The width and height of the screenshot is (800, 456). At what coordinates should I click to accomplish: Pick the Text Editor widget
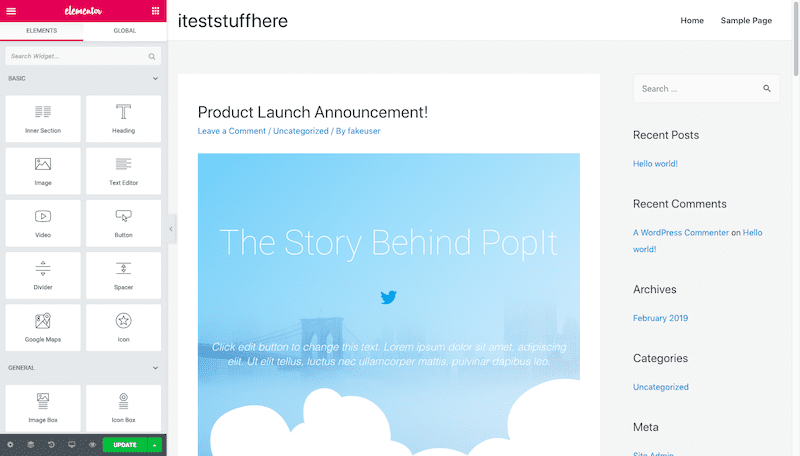tap(123, 171)
